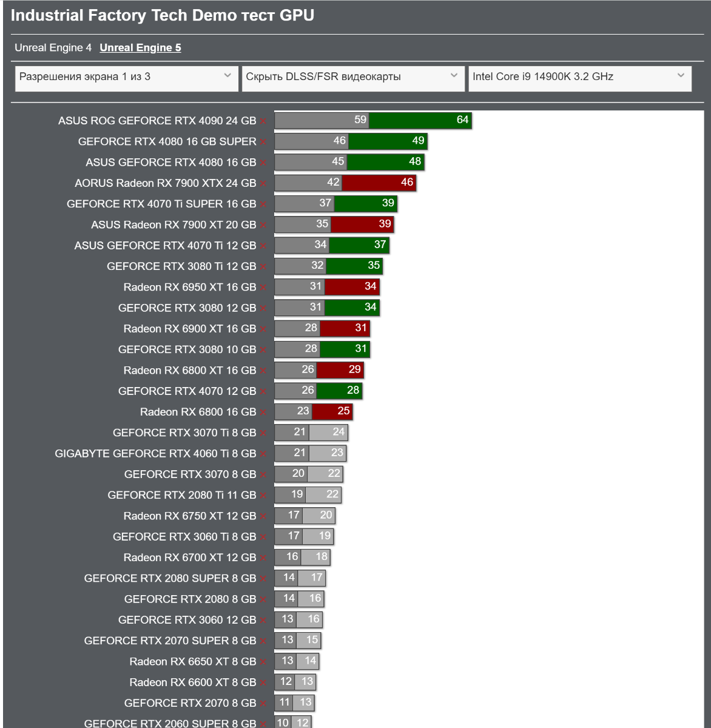Click the Industrial Factory Tech Demo page heading

(163, 16)
